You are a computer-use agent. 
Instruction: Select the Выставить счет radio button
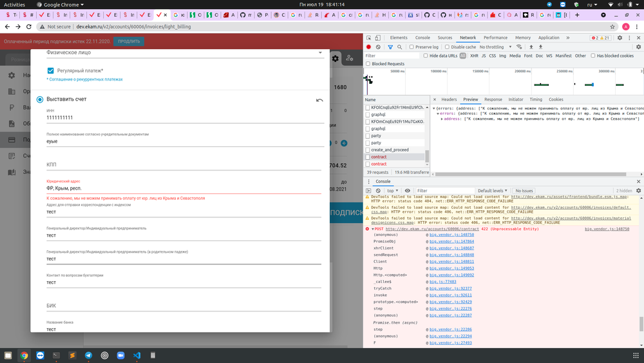[40, 99]
